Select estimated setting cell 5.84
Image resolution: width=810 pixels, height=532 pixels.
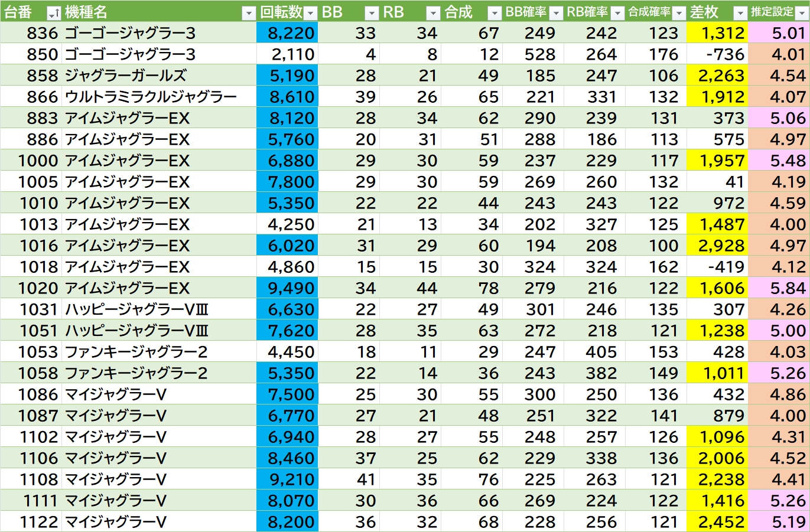tap(779, 288)
